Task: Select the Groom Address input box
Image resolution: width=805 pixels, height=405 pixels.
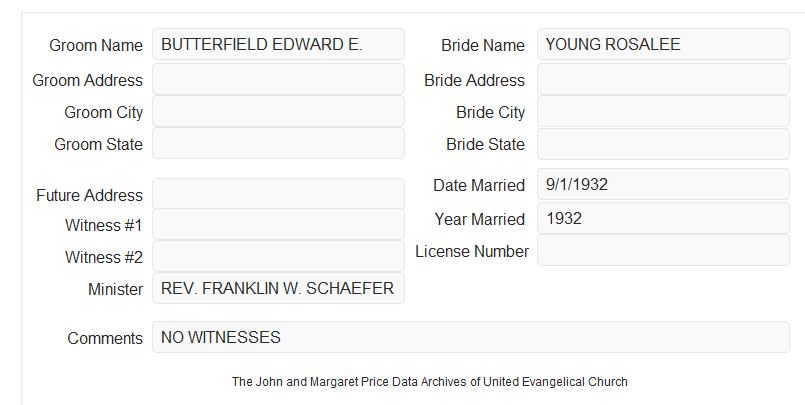Action: click(278, 79)
